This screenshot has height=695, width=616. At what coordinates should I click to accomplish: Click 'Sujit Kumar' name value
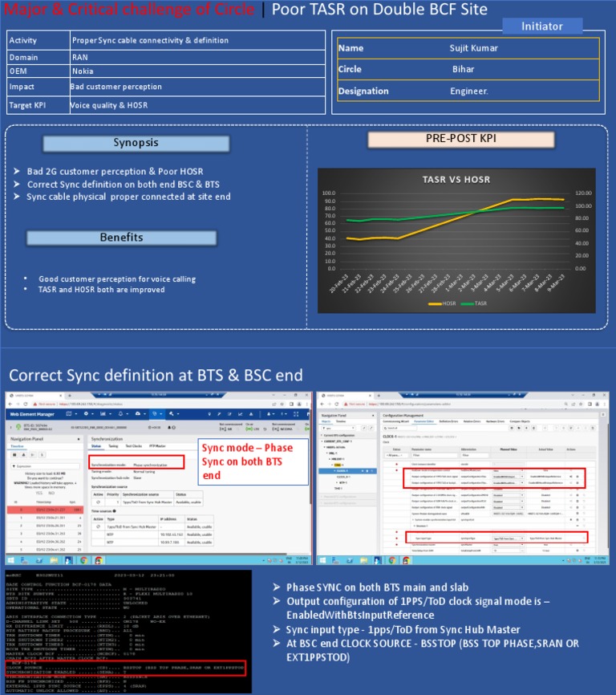[x=473, y=48]
